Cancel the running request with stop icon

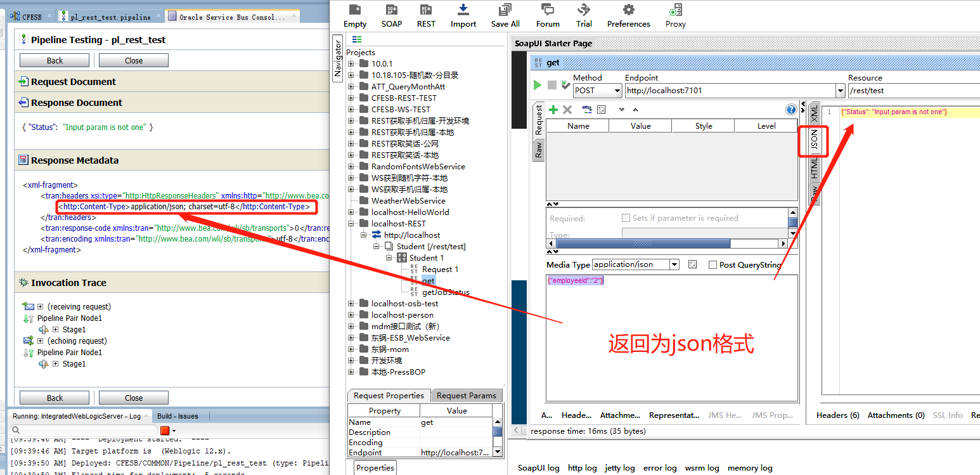click(551, 85)
